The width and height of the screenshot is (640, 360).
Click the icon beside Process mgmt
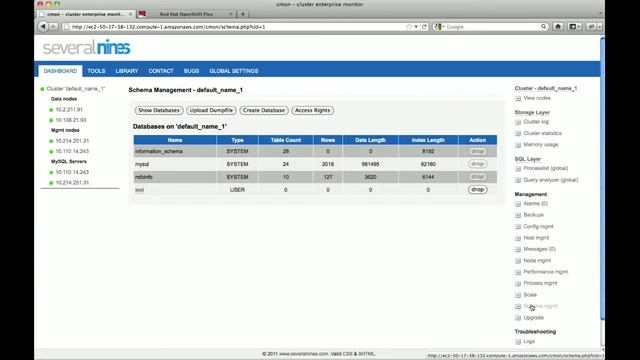click(518, 284)
